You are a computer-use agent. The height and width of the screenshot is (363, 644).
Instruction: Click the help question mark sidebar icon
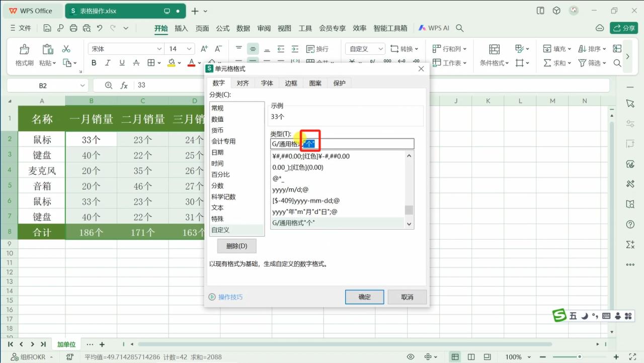point(630,224)
